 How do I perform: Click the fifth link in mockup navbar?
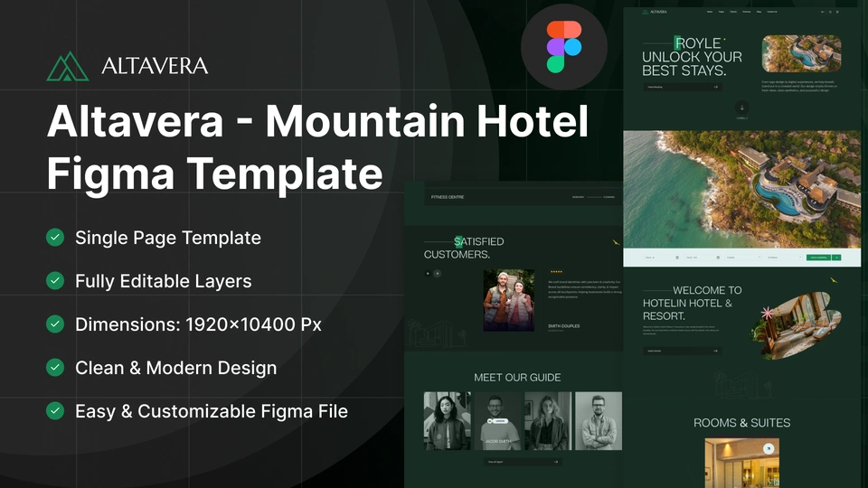[759, 12]
